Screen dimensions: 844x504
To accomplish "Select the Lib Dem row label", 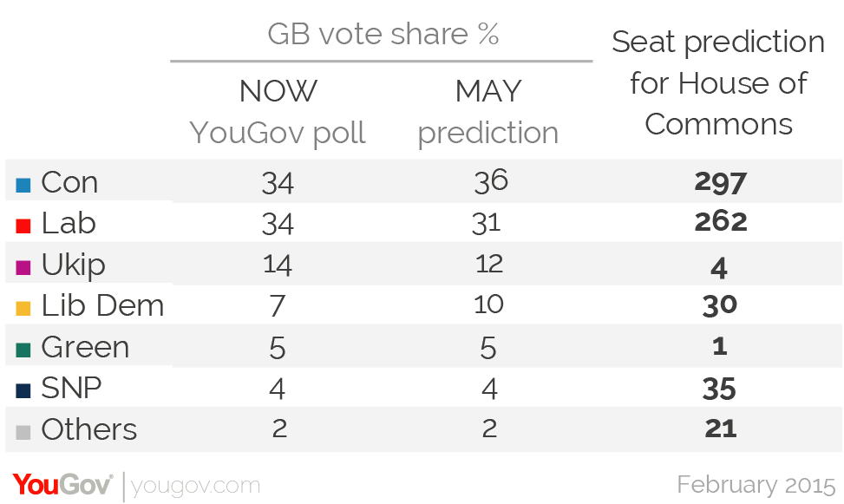I will click(102, 306).
